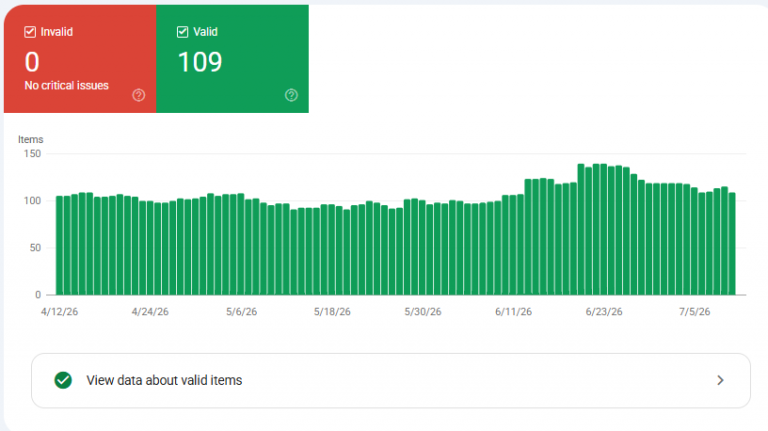Screen dimensions: 768x431
Task: Click the 6/23/26 axis date label
Action: [x=604, y=312]
